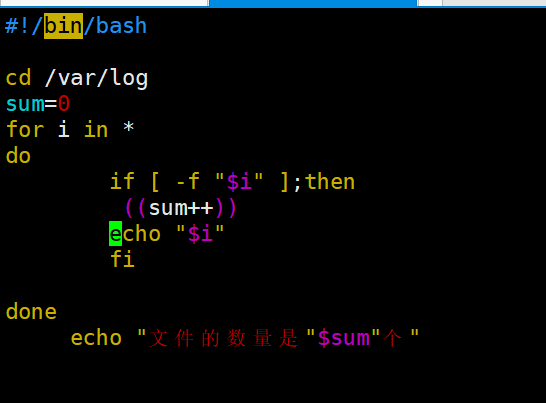Click the green cursor on indented echo
The image size is (546, 403).
[116, 233]
